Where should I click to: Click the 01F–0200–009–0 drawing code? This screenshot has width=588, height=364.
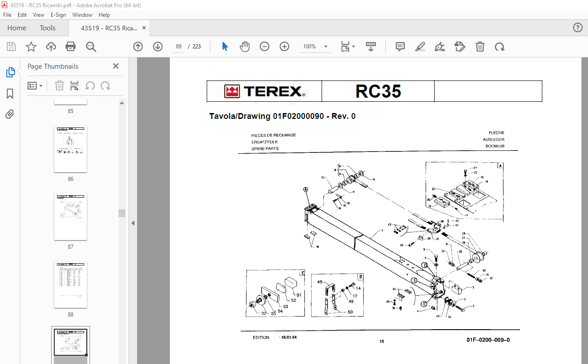[488, 340]
